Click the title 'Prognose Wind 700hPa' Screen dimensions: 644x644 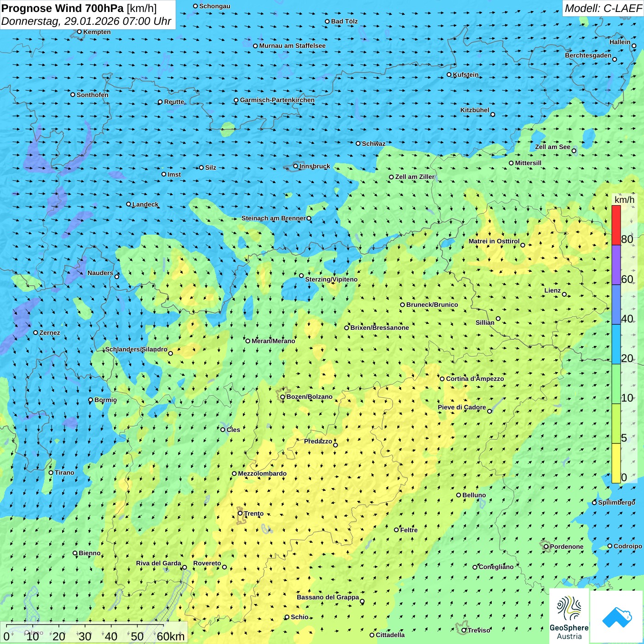tap(63, 8)
